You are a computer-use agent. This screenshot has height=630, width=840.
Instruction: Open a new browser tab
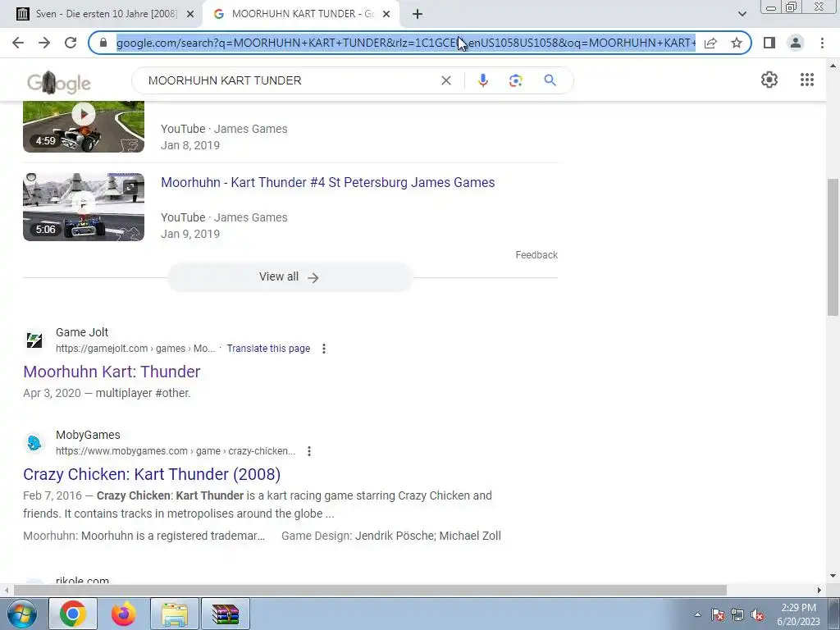tap(418, 14)
